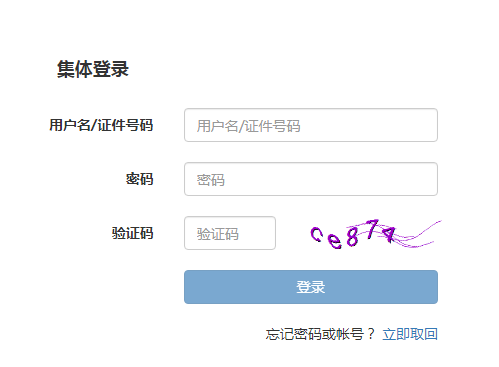Click the 验证码 label text
499x367 pixels.
[132, 233]
